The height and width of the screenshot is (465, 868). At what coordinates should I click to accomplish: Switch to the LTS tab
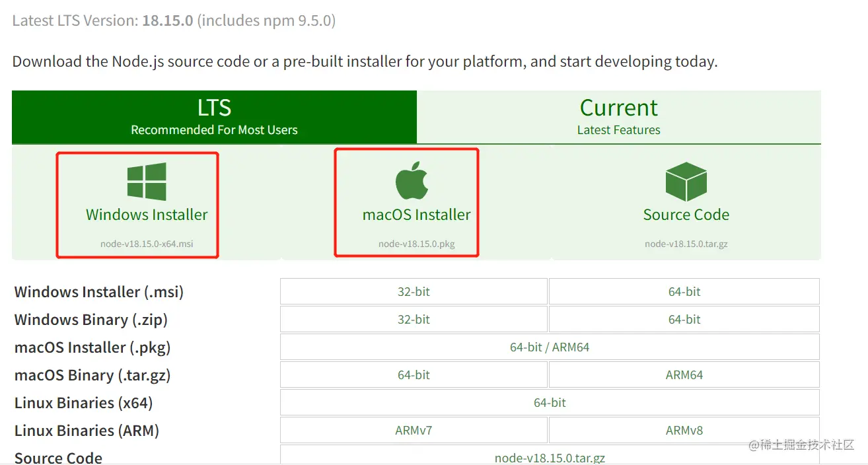click(x=214, y=117)
